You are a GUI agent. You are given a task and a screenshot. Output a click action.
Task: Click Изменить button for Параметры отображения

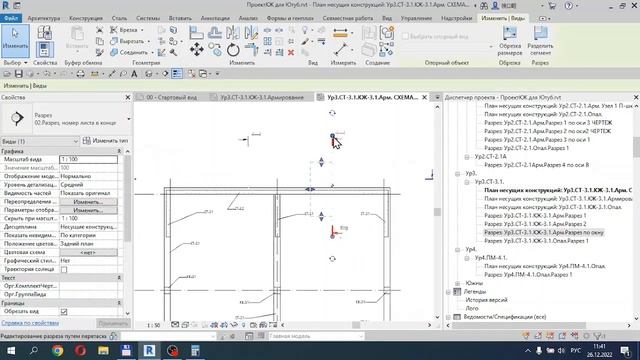pyautogui.click(x=88, y=210)
